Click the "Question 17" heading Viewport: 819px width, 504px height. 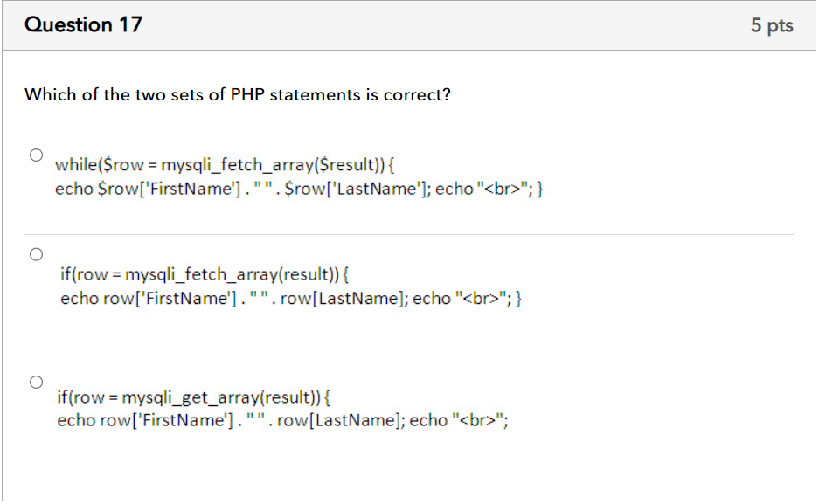point(84,25)
